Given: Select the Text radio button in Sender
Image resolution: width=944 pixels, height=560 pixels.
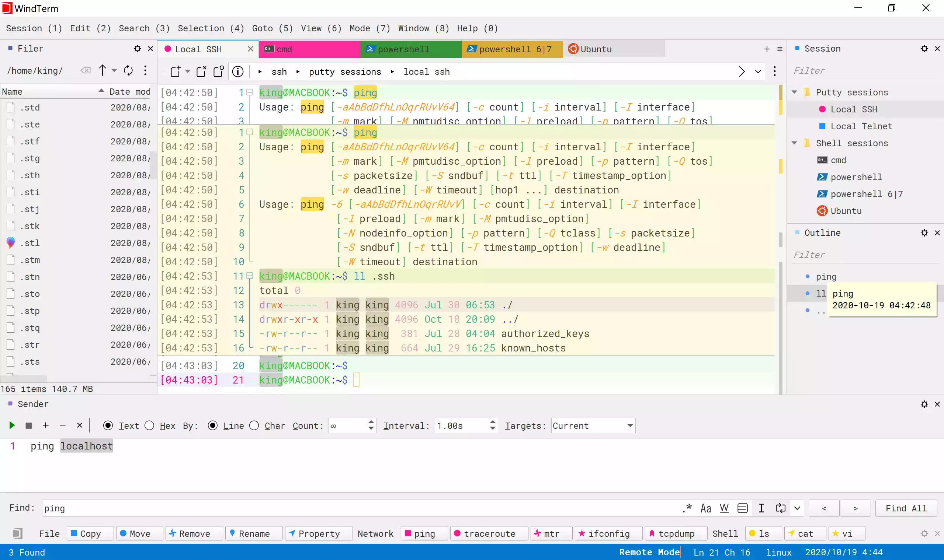Looking at the screenshot, I should pos(107,425).
